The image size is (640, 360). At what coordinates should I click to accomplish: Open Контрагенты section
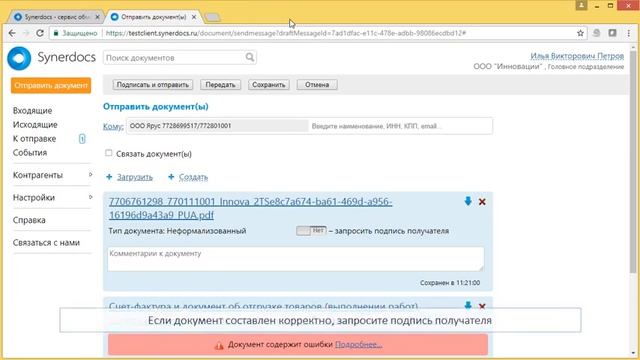click(x=38, y=175)
